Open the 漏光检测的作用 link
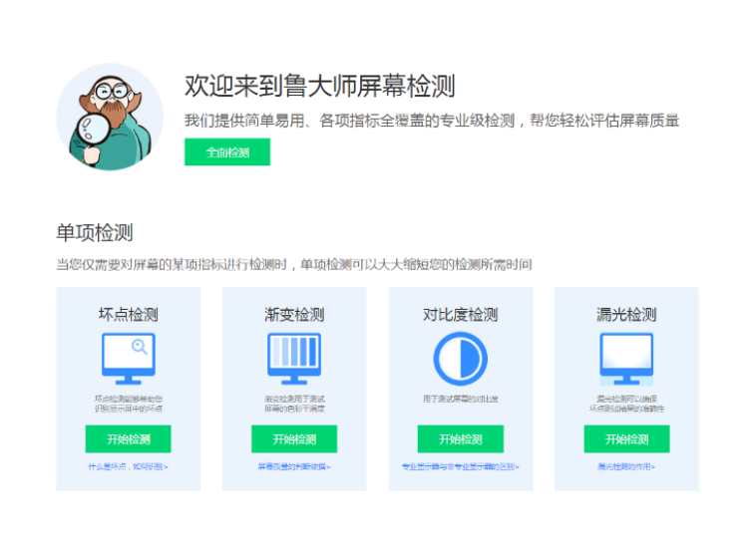This screenshot has width=747, height=560. 627,466
